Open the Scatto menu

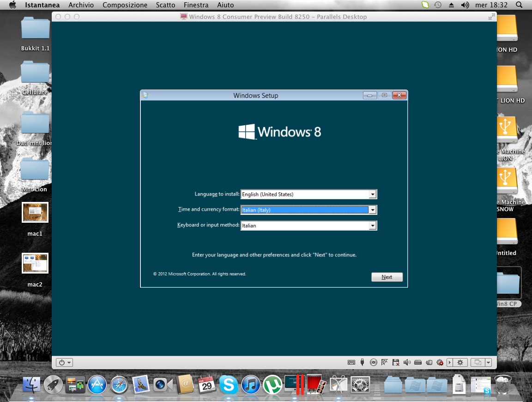pos(166,5)
